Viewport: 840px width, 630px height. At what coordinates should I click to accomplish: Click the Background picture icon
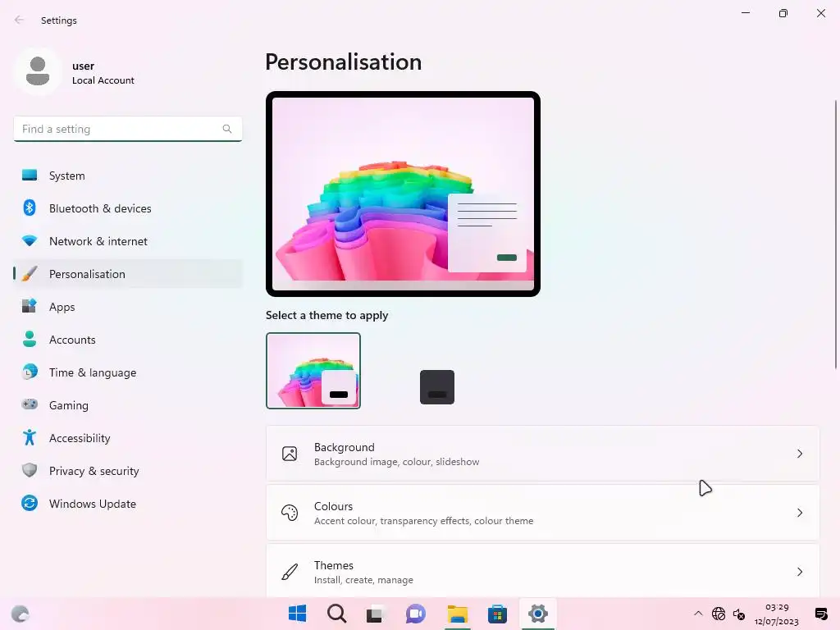(x=290, y=454)
